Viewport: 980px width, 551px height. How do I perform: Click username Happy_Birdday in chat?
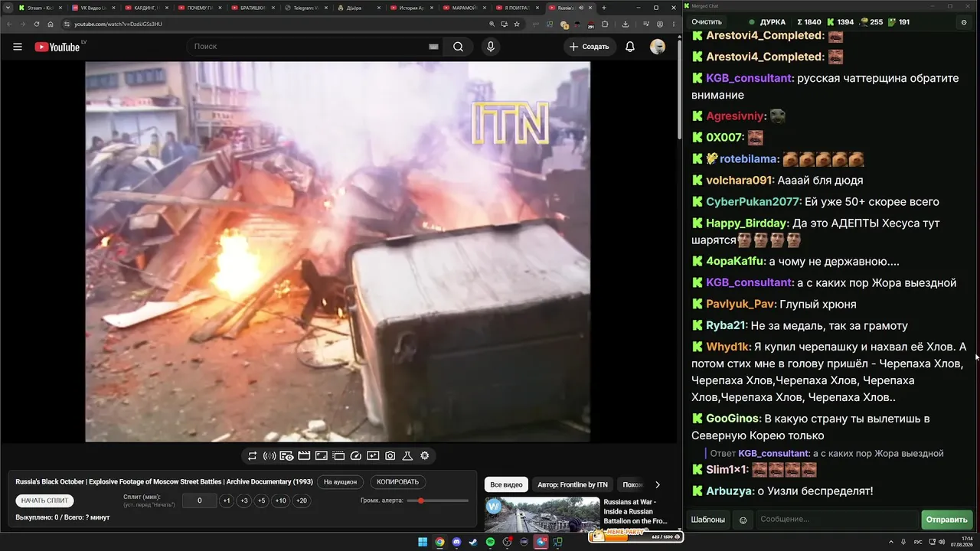click(747, 223)
